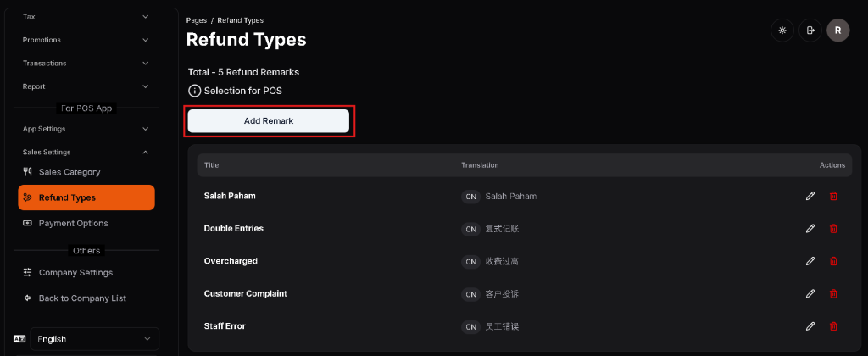
Task: Click the Pages breadcrumb link
Action: click(x=196, y=19)
